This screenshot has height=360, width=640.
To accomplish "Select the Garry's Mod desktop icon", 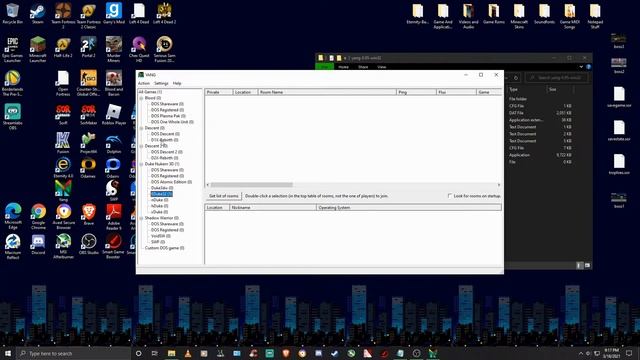I will (x=114, y=13).
